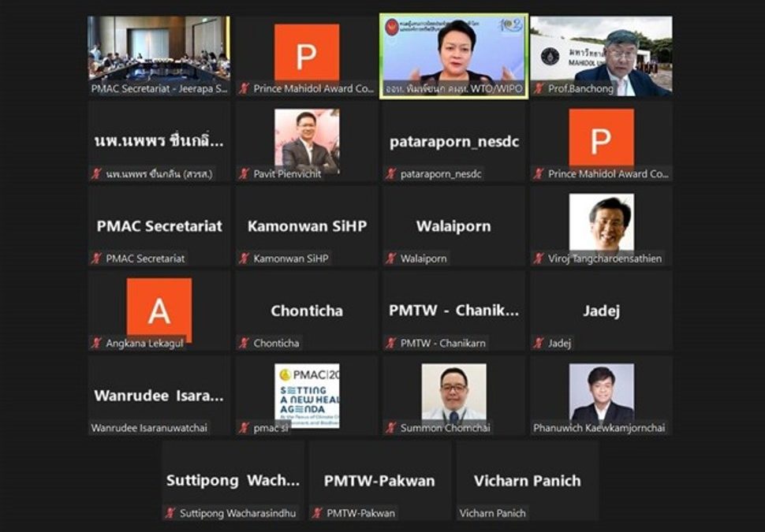Select Chonticha participant tile

(x=306, y=311)
